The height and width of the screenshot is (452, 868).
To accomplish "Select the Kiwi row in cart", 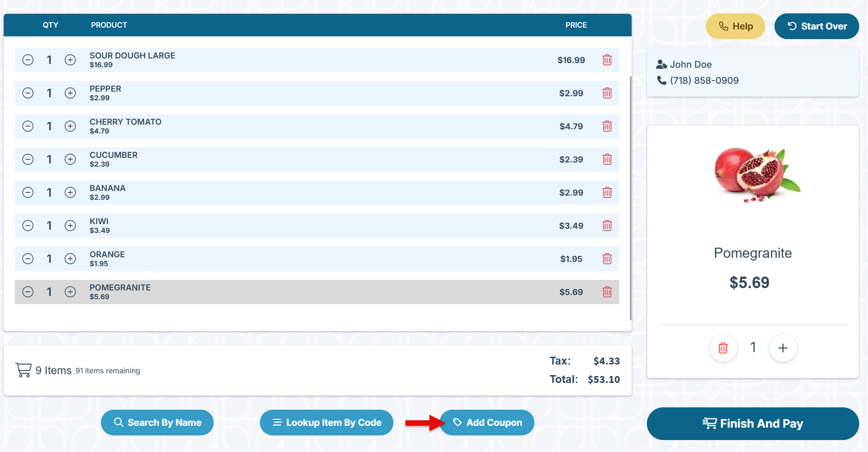I will pos(317,226).
